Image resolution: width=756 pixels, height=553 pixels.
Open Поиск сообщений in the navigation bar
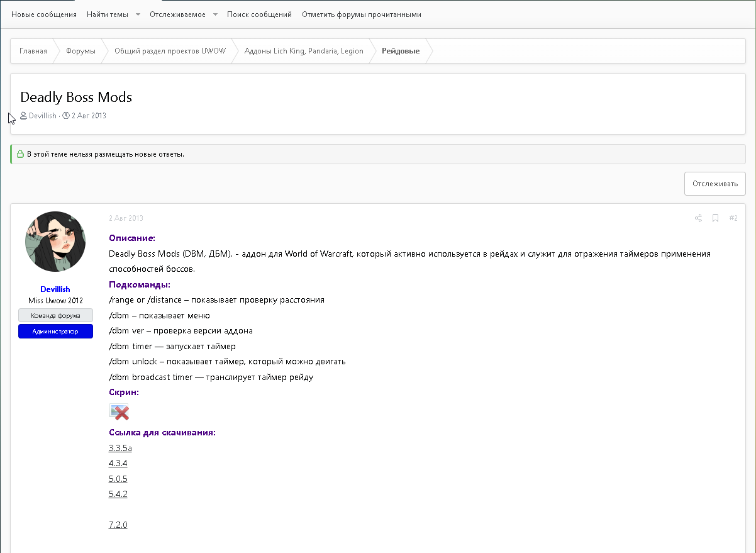(259, 14)
